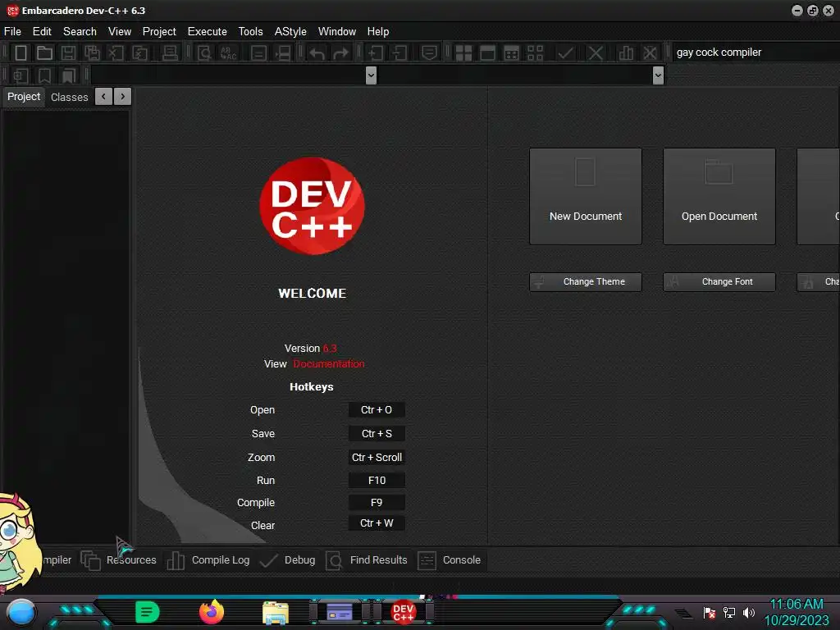The width and height of the screenshot is (840, 630).
Task: Click the Change Font button
Action: coord(719,282)
